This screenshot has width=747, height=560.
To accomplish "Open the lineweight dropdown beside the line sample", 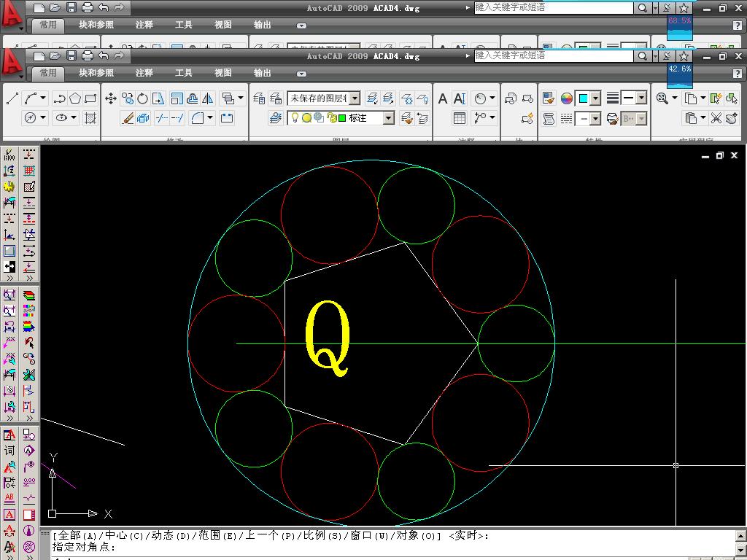I will coord(641,98).
